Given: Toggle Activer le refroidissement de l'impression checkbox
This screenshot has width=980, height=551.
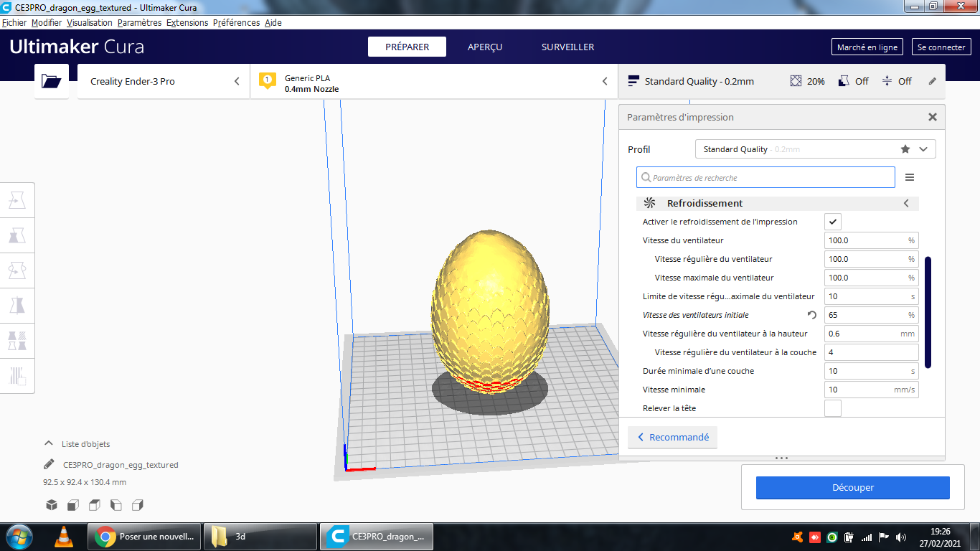Looking at the screenshot, I should pyautogui.click(x=833, y=222).
